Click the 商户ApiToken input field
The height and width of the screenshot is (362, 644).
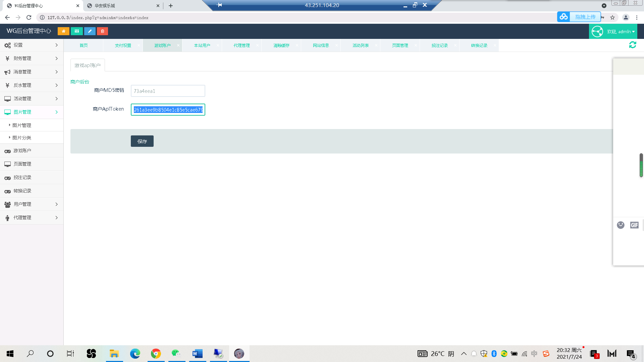168,110
